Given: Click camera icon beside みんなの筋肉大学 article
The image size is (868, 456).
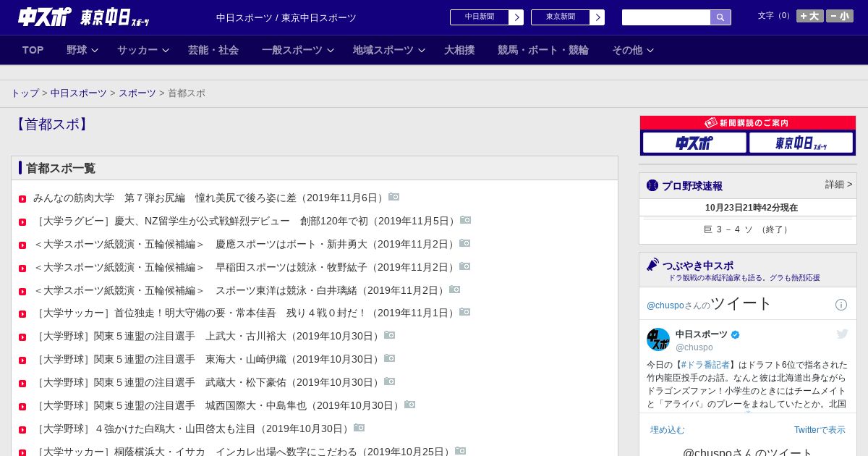Looking at the screenshot, I should point(393,197).
